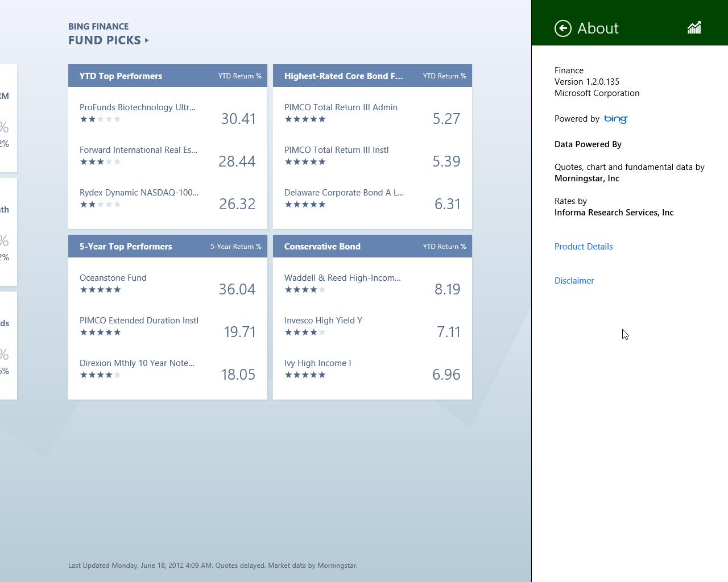Open 5-Year Top Performers header
This screenshot has width=728, height=582.
click(x=168, y=246)
